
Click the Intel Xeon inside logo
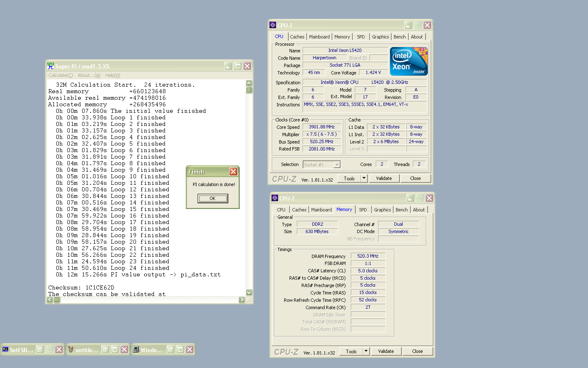pyautogui.click(x=409, y=61)
